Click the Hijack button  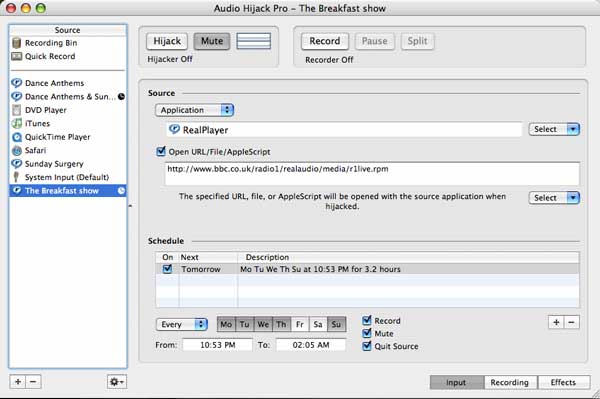point(167,41)
